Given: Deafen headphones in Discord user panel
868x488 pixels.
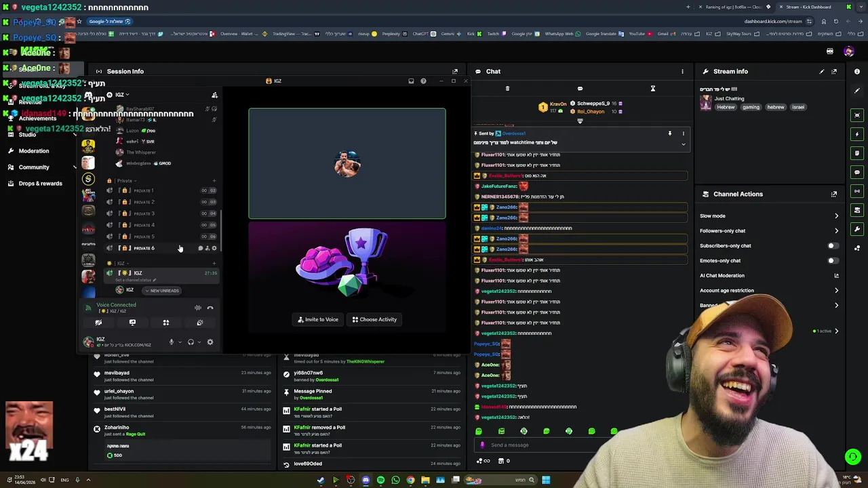Looking at the screenshot, I should coord(191,342).
